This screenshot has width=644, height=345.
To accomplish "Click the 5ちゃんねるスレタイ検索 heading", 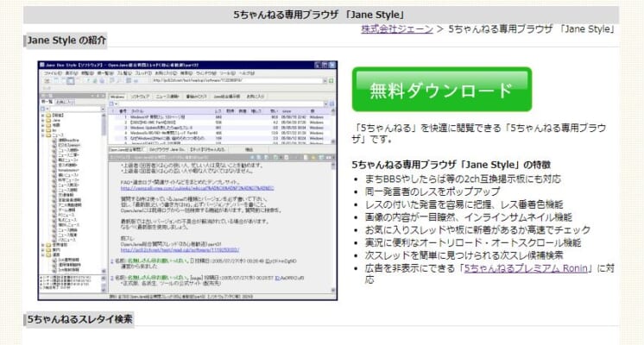I will 79,319.
